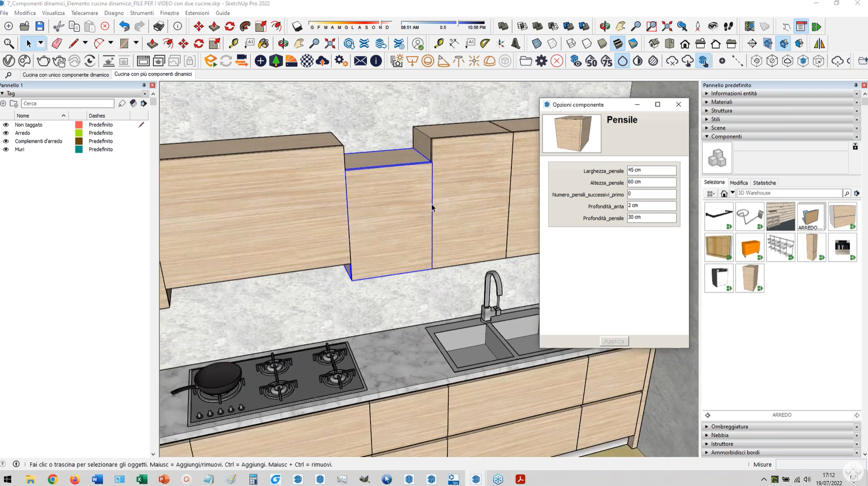Click the Save floppy disk icon
The height and width of the screenshot is (486, 868).
click(40, 27)
